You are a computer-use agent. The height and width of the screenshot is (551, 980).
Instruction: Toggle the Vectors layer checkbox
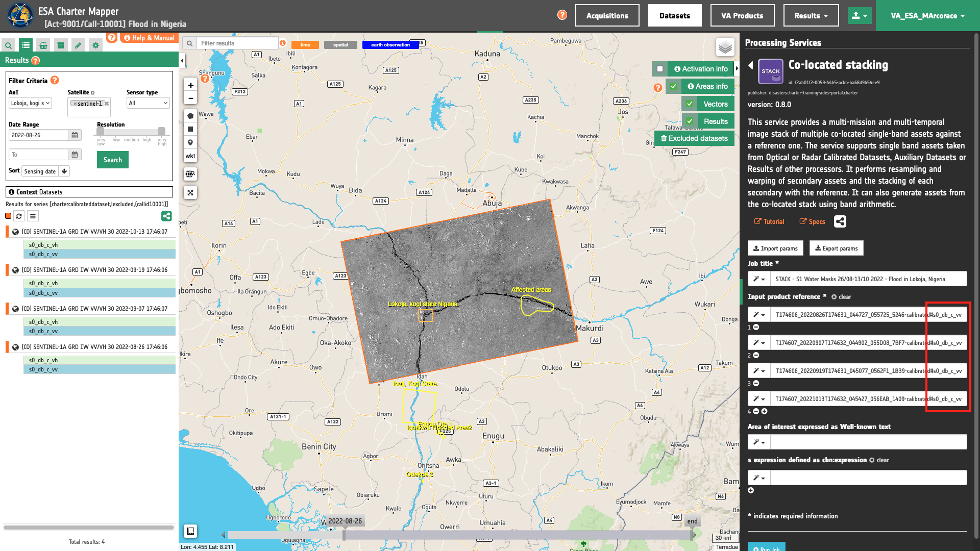pos(690,104)
